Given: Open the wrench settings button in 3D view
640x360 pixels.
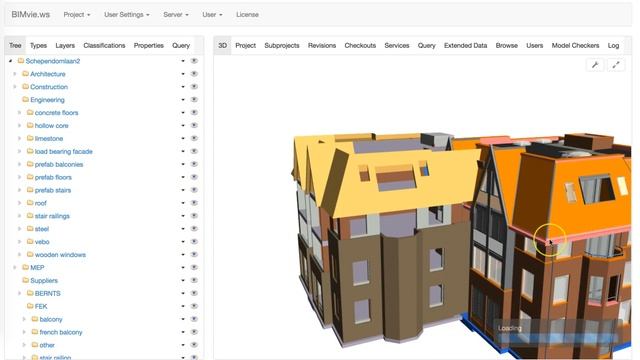Looking at the screenshot, I should point(595,65).
